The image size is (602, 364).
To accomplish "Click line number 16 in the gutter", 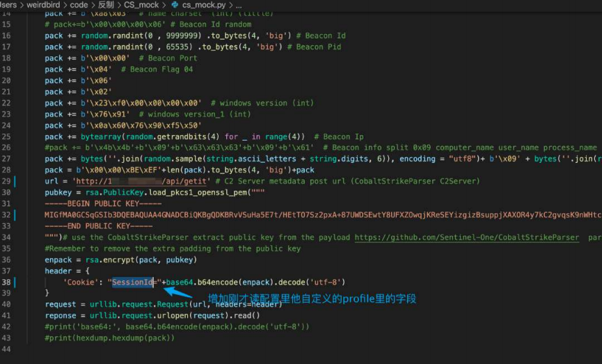I will 6,35.
